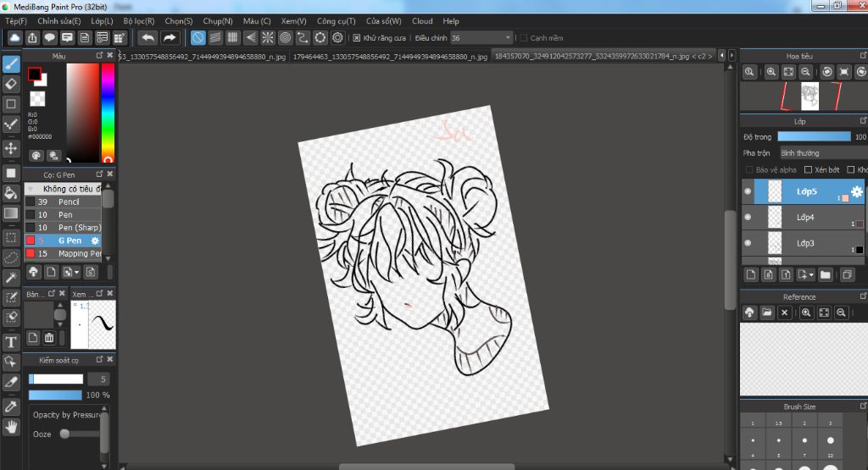868x470 pixels.
Task: Select the Bucket fill tool
Action: coord(11,193)
